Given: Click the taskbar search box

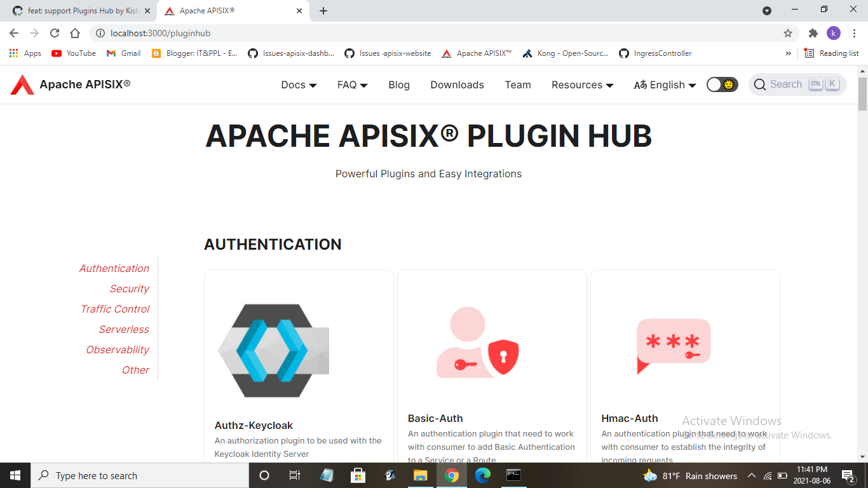Looking at the screenshot, I should pos(140,475).
